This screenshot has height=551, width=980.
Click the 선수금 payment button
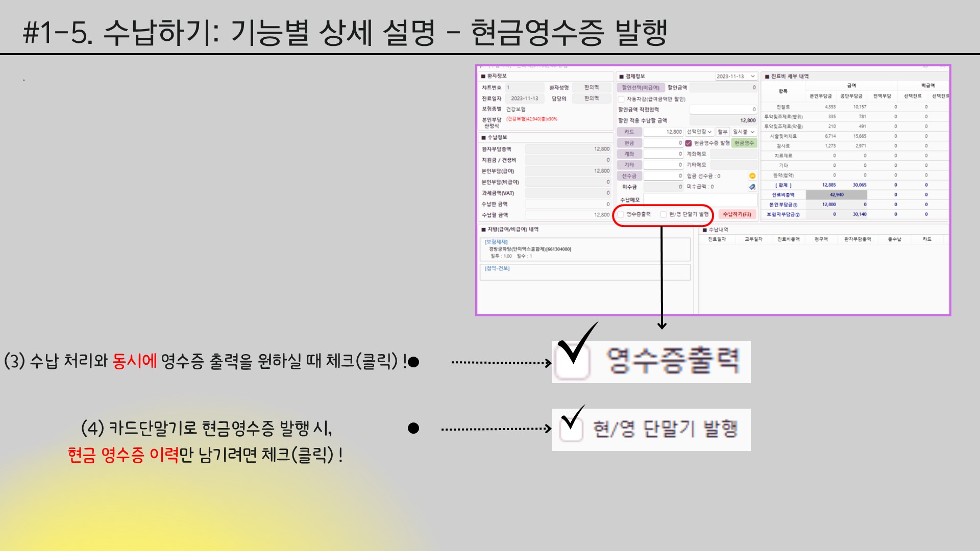[x=629, y=176]
